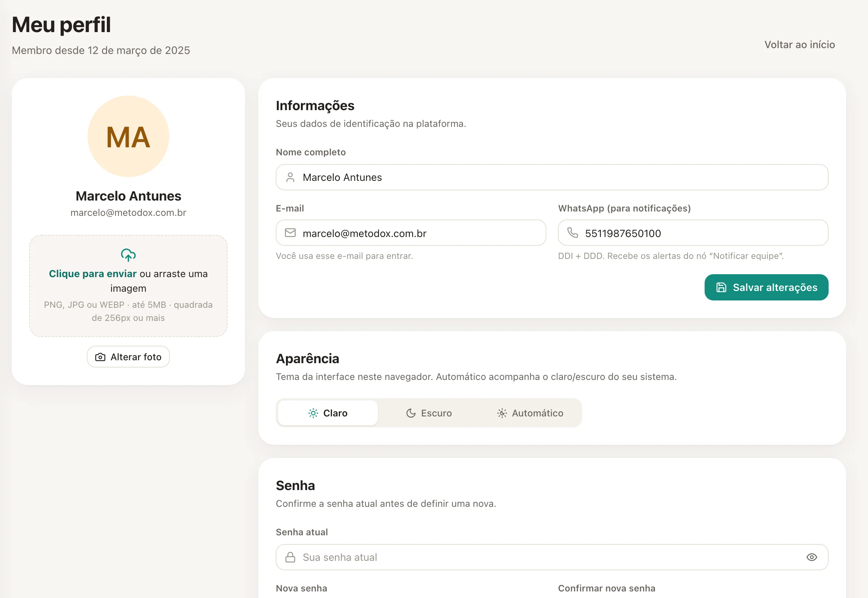Click the Senha section heading
Viewport: 868px width, 598px height.
295,486
